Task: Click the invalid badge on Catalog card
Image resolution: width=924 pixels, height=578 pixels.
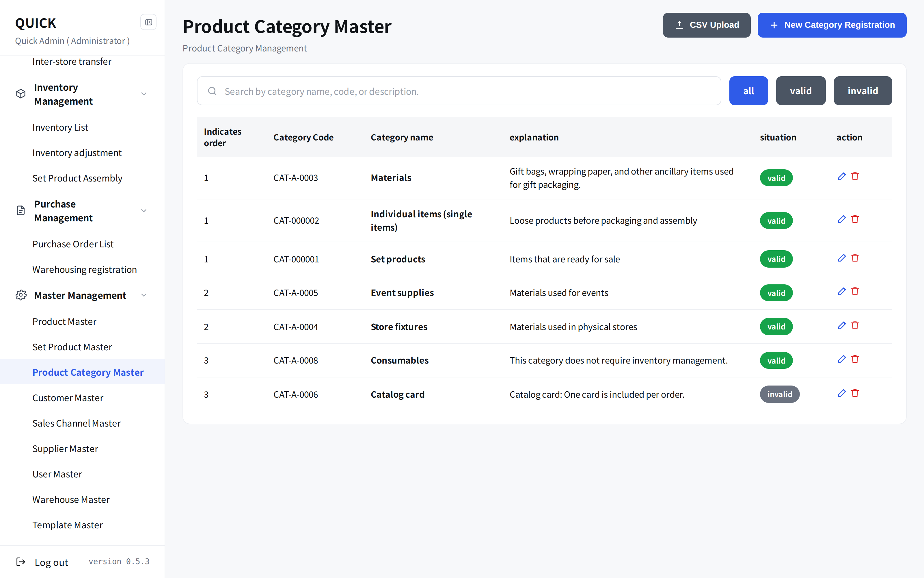Action: click(x=779, y=394)
